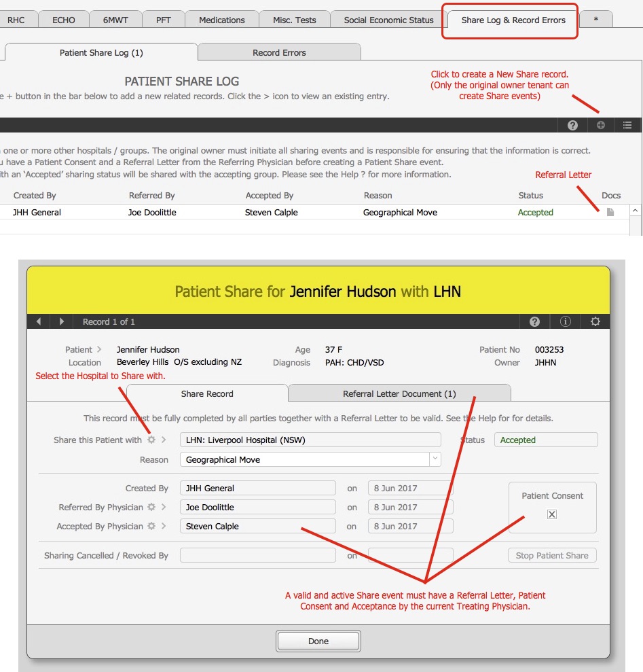Click the add new share record plus icon
Screen dimensions: 643x672
[x=600, y=125]
